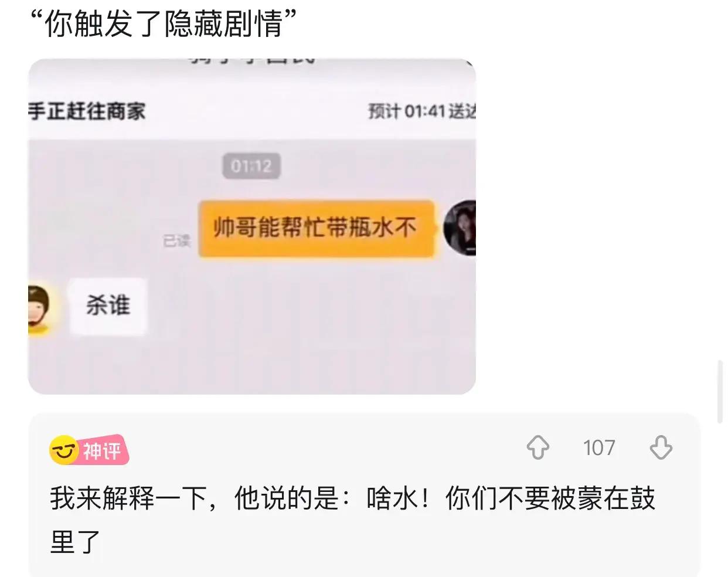Click the 神评 badge label
This screenshot has width=728, height=577.
tap(103, 451)
